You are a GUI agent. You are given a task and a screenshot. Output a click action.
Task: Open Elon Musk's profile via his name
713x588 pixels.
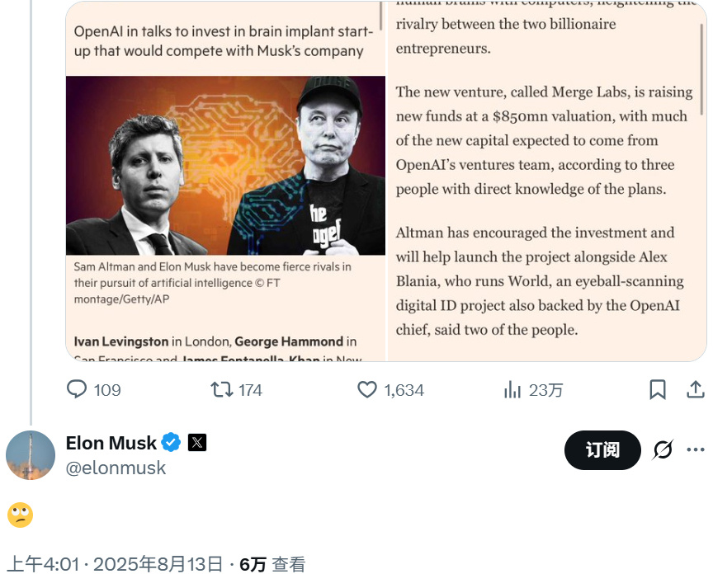111,443
